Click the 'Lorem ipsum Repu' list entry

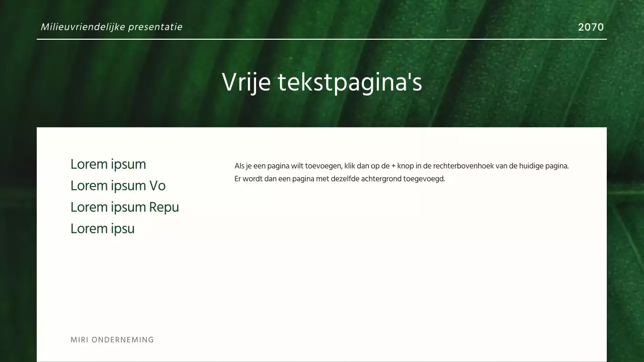point(124,207)
